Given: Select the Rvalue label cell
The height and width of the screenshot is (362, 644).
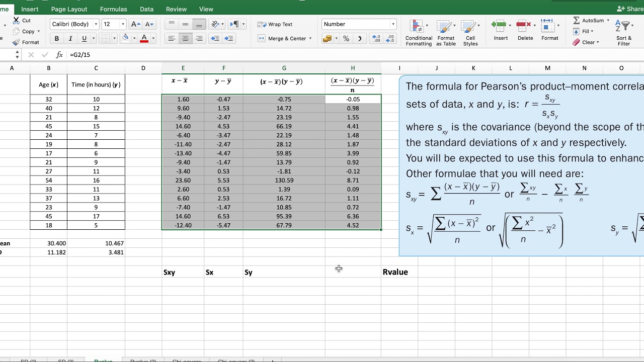Looking at the screenshot, I should coord(399,272).
